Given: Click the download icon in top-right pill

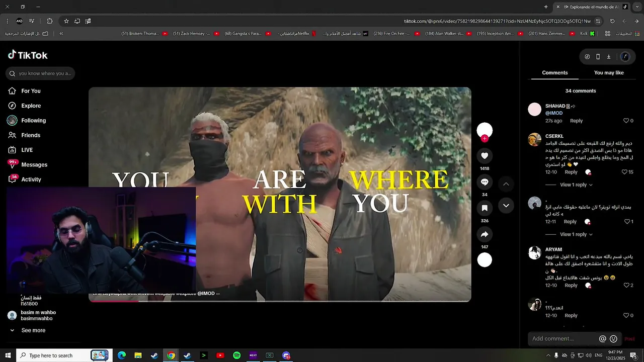Looking at the screenshot, I should coord(608,57).
